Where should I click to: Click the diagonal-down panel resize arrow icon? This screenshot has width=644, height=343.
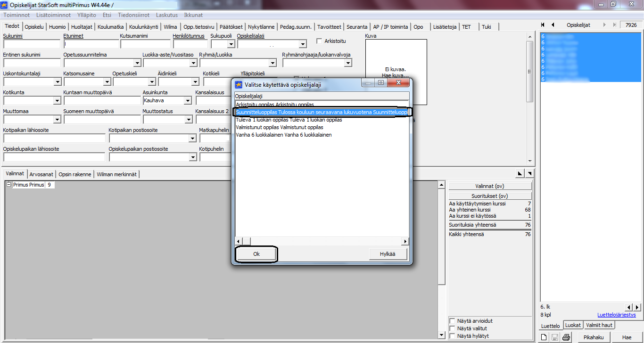click(x=529, y=174)
